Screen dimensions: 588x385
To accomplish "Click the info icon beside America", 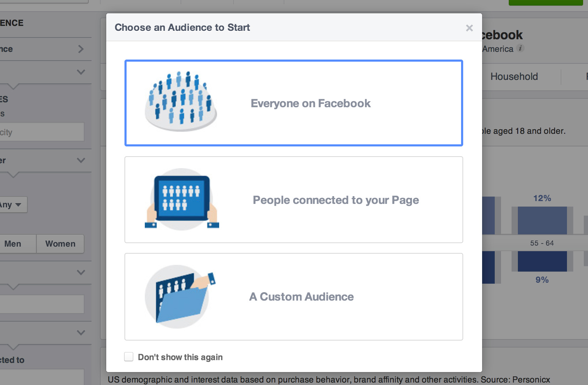I will tap(521, 48).
